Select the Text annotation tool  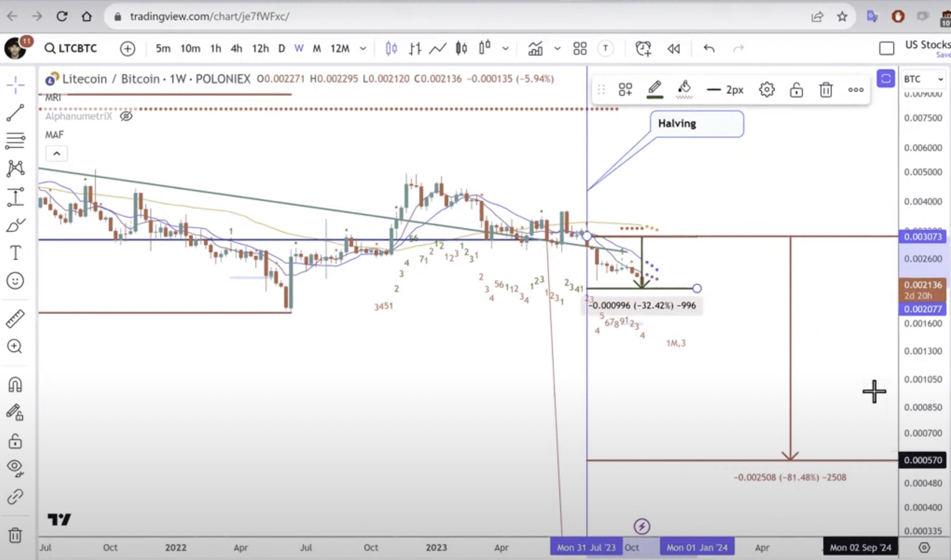pos(15,253)
